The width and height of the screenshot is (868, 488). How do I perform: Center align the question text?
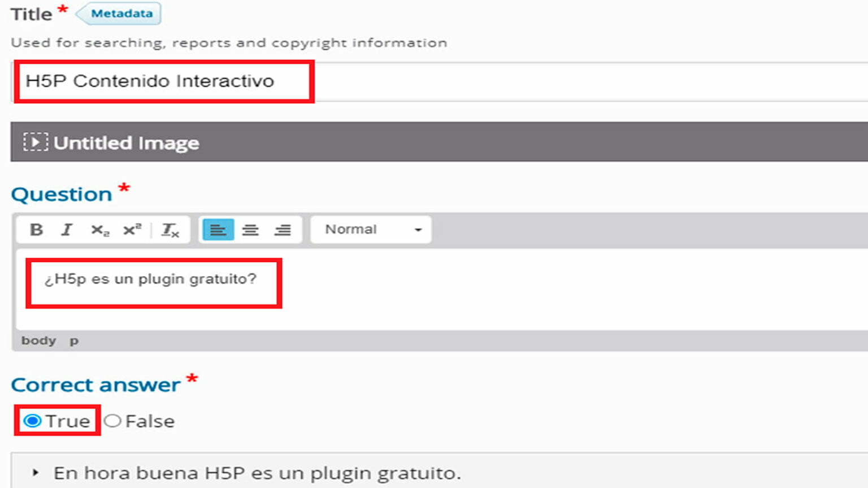click(x=250, y=230)
